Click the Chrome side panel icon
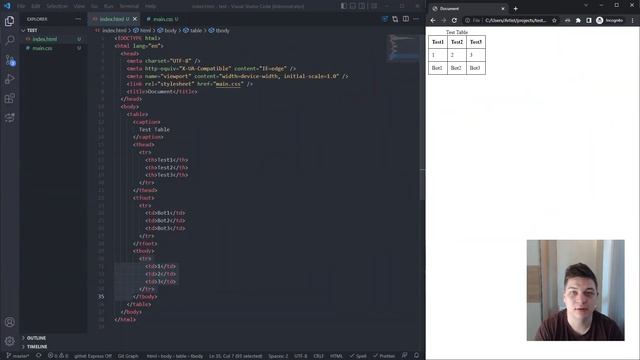This screenshot has height=360, width=640. pyautogui.click(x=589, y=20)
